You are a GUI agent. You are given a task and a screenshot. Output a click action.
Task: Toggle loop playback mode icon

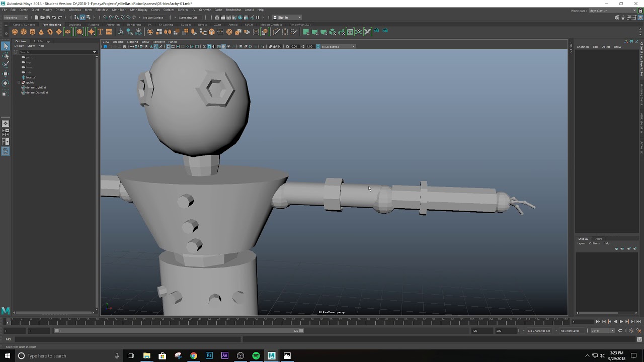(x=620, y=330)
